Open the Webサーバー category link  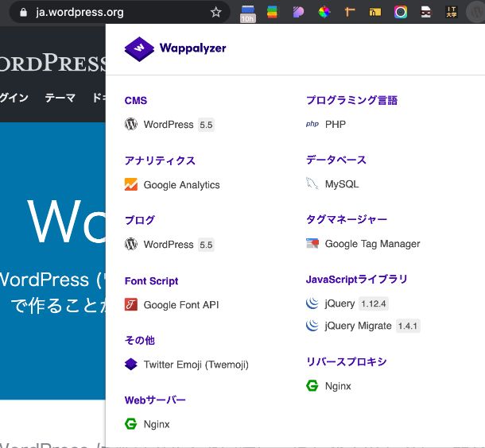(155, 400)
